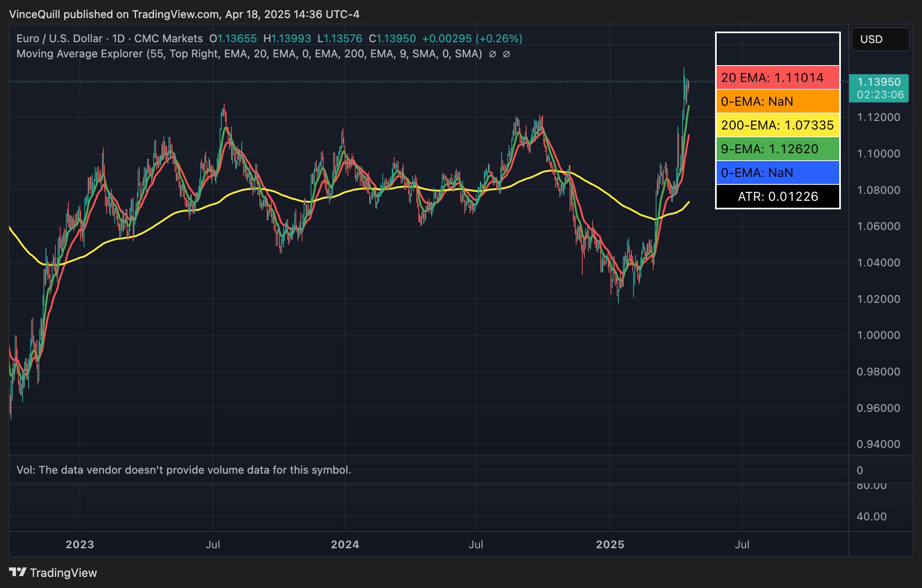Click the TradingView logo icon

(x=18, y=572)
